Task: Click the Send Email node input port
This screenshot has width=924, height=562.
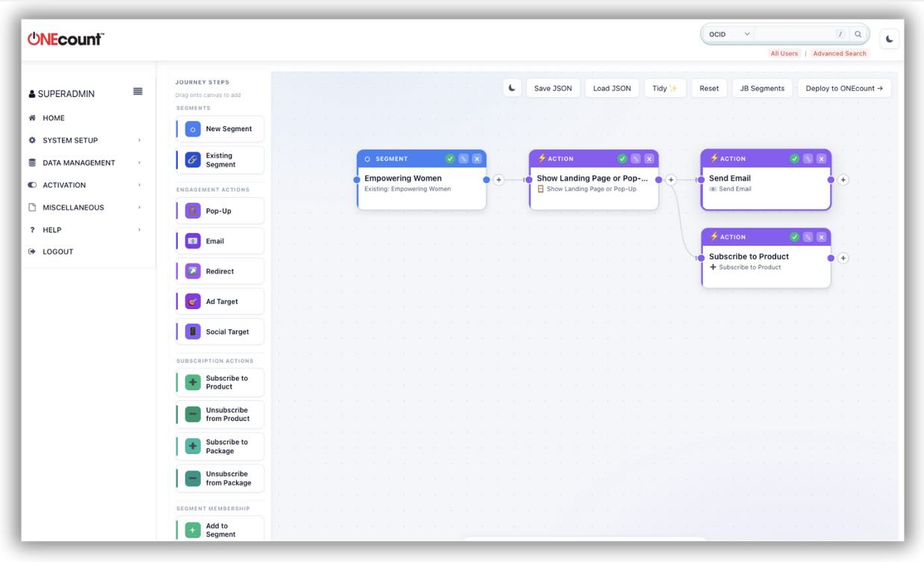Action: click(x=701, y=180)
